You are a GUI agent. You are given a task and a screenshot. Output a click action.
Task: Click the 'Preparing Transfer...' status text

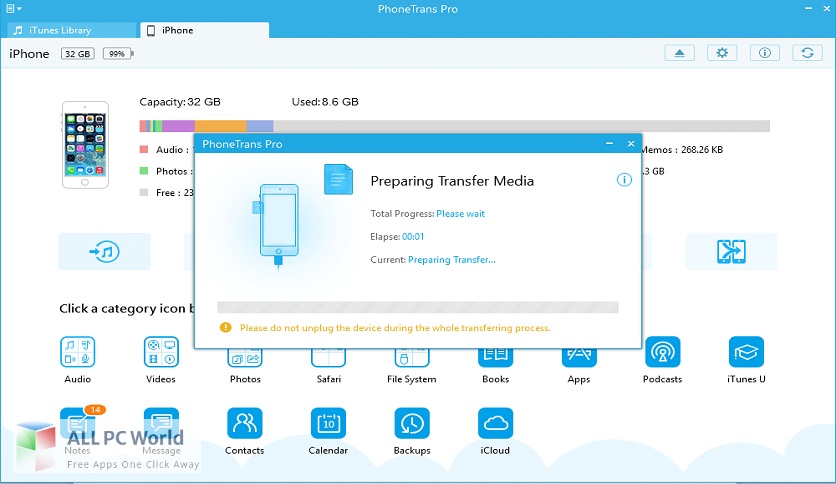point(452,260)
